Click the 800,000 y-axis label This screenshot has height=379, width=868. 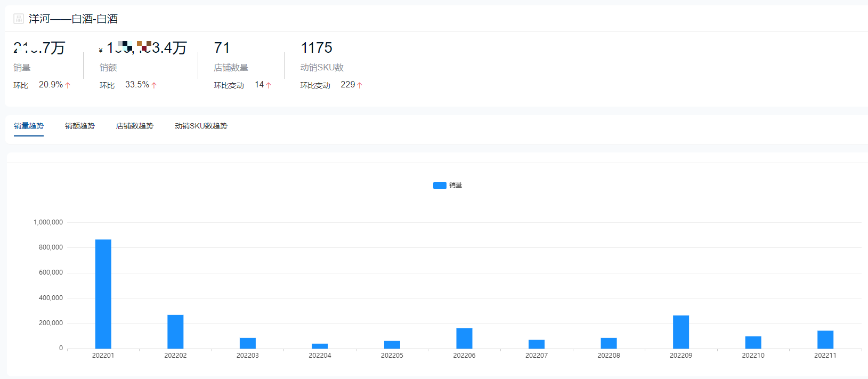point(51,247)
